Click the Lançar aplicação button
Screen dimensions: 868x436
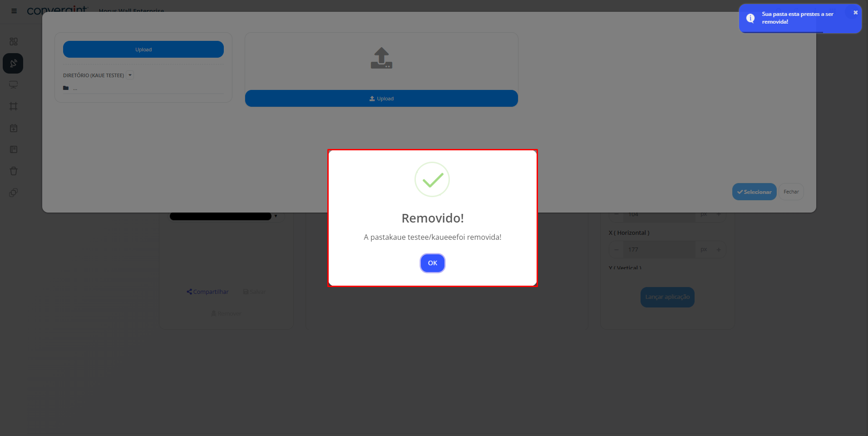667,297
